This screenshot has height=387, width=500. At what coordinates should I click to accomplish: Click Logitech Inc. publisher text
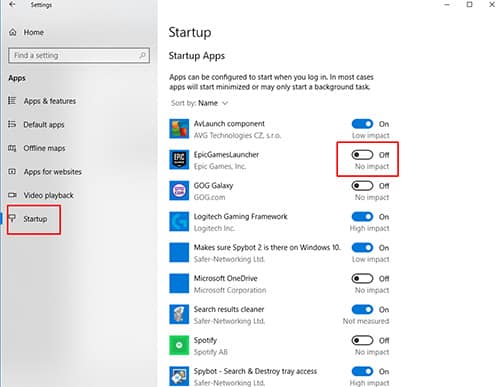[214, 228]
